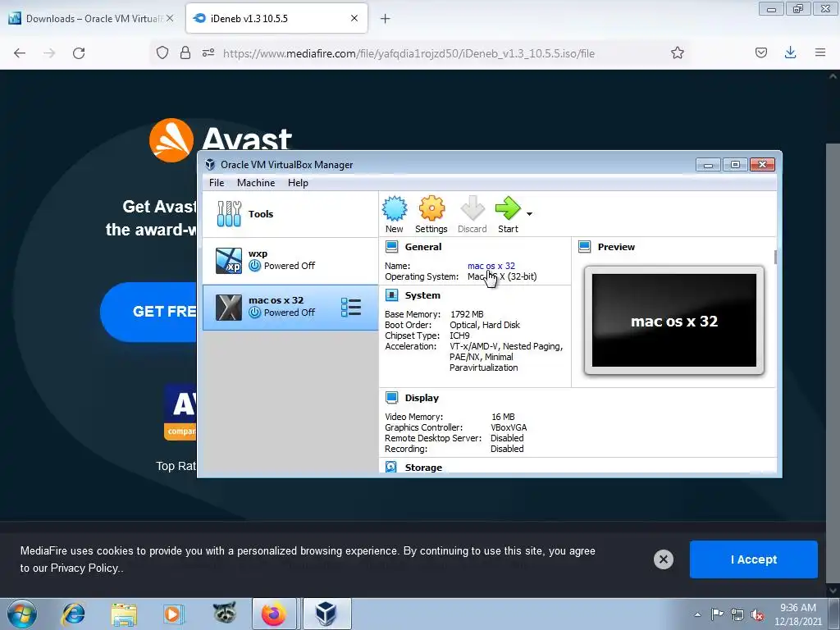This screenshot has height=630, width=840.
Task: Open a new Firefox tab
Action: [385, 19]
